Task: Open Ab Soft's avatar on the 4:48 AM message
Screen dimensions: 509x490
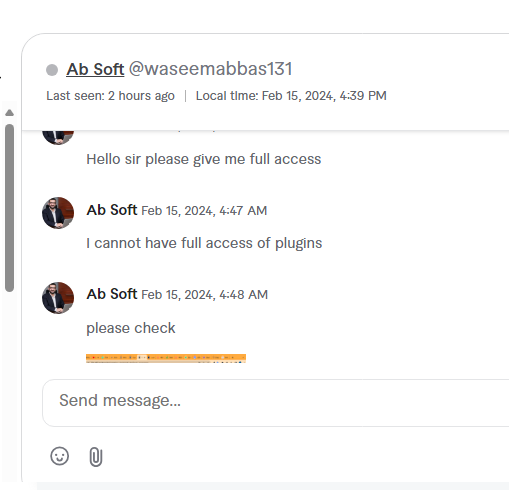Action: tap(58, 298)
